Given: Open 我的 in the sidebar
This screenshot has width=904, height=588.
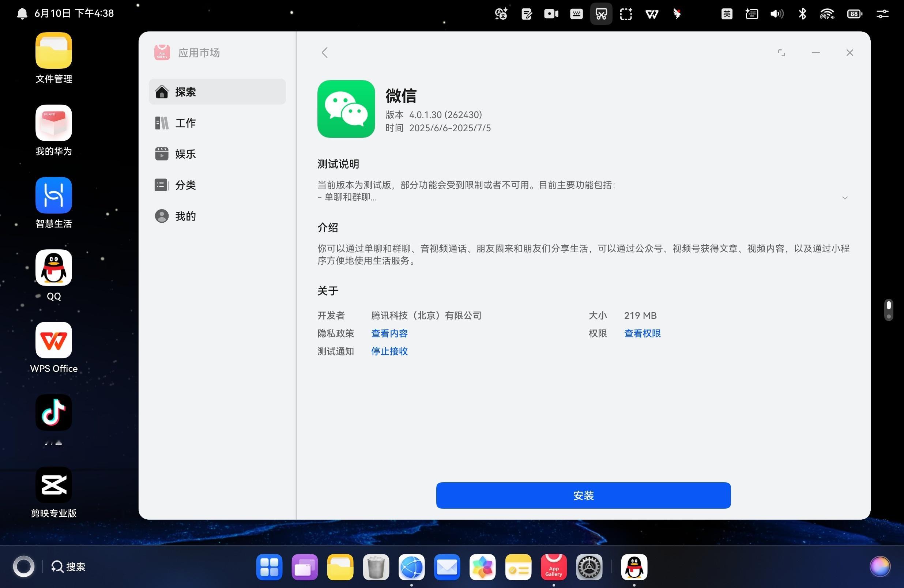Looking at the screenshot, I should (217, 216).
